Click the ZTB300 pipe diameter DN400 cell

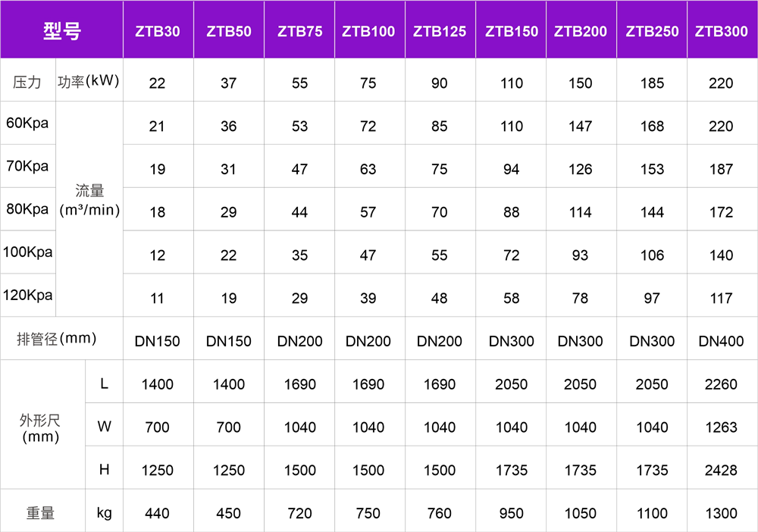point(721,341)
